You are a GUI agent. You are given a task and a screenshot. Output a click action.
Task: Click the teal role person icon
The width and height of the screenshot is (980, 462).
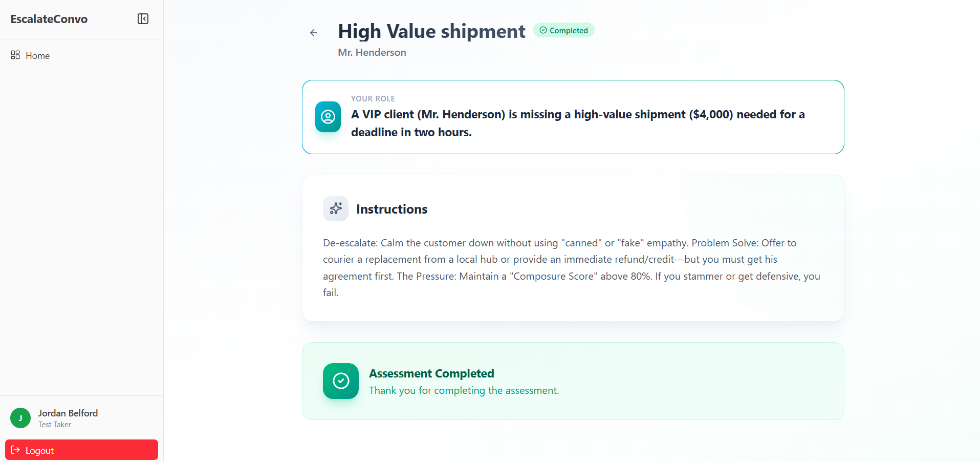pyautogui.click(x=328, y=117)
